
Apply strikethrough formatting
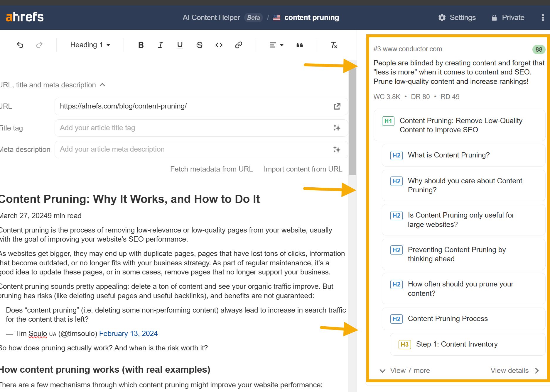pyautogui.click(x=200, y=45)
